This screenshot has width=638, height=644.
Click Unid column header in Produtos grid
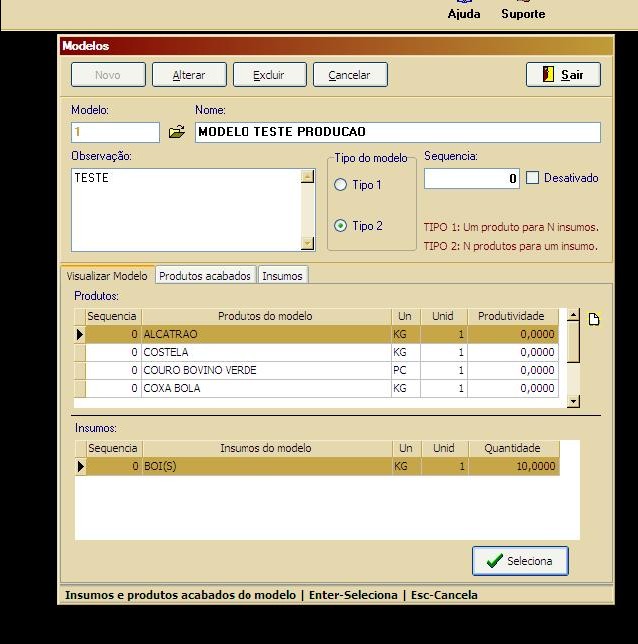pyautogui.click(x=444, y=316)
